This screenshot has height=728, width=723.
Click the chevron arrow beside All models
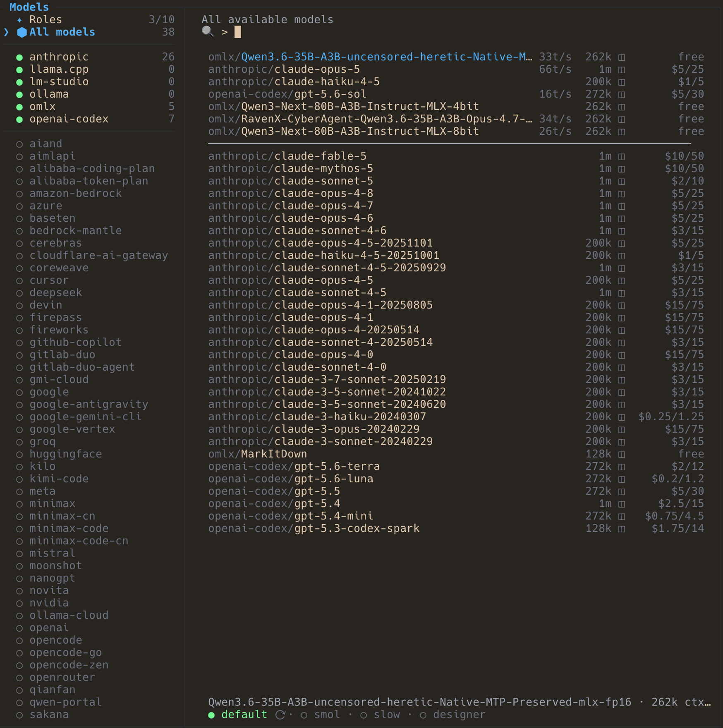tap(6, 32)
